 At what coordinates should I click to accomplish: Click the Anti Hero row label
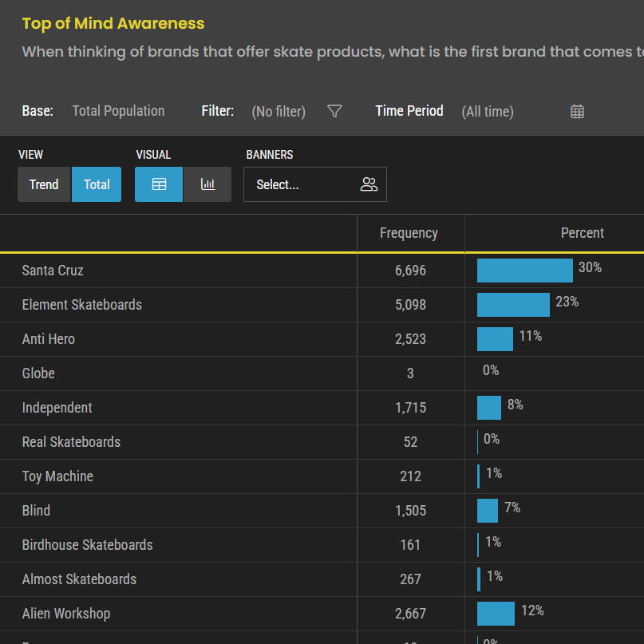[x=49, y=339]
